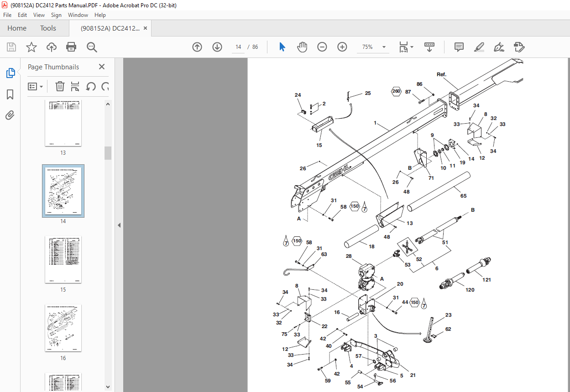Screen dimensions: 570x392
Task: Zoom out with the minus icon
Action: [x=322, y=47]
